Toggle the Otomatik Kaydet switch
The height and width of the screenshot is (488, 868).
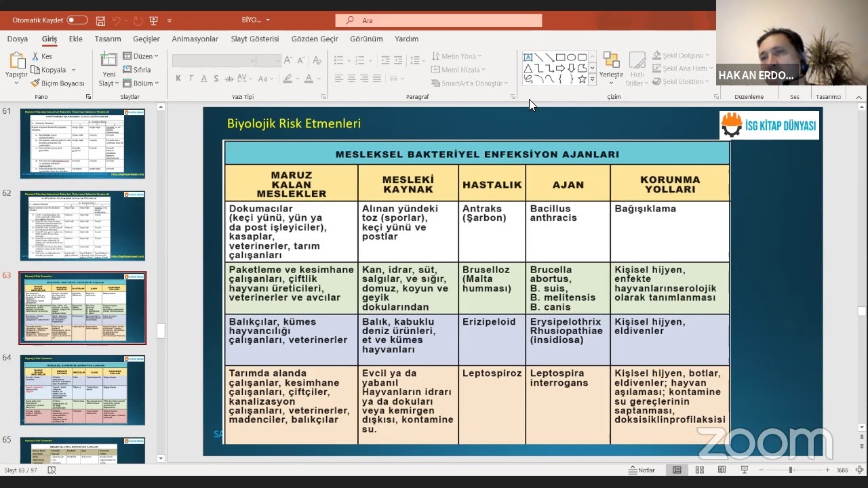point(77,20)
